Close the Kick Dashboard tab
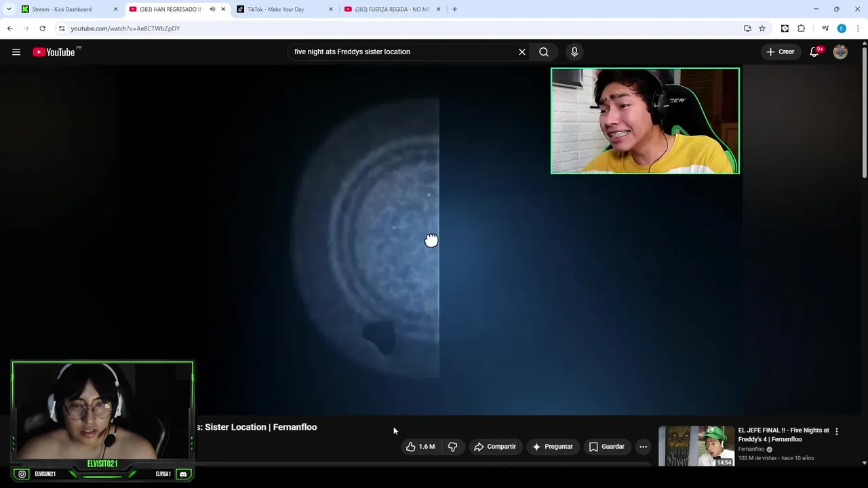The height and width of the screenshot is (488, 868). [115, 9]
